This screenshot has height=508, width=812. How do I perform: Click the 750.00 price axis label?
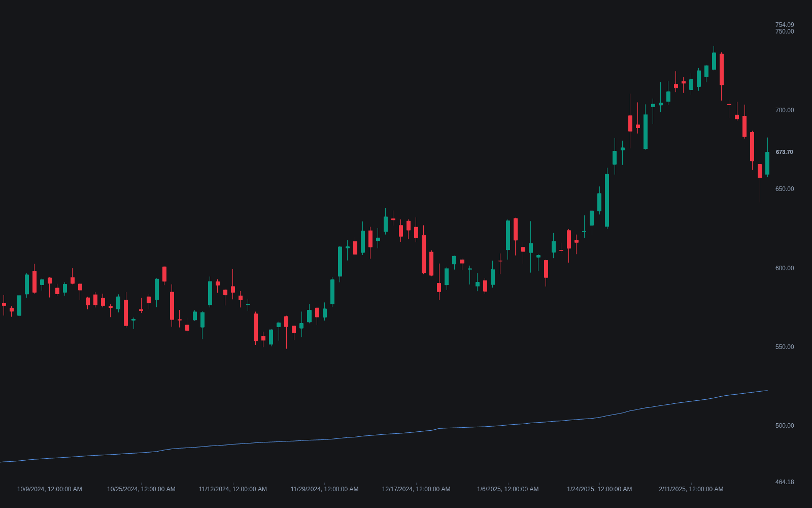tap(785, 31)
